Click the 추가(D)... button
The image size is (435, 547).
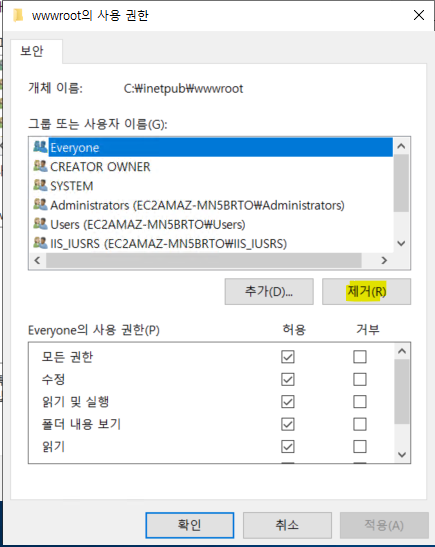click(x=269, y=291)
